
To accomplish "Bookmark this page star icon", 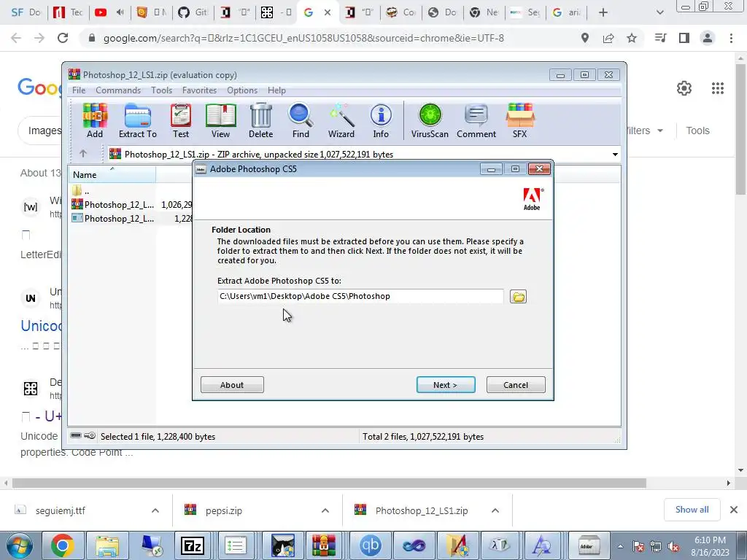I will [632, 38].
